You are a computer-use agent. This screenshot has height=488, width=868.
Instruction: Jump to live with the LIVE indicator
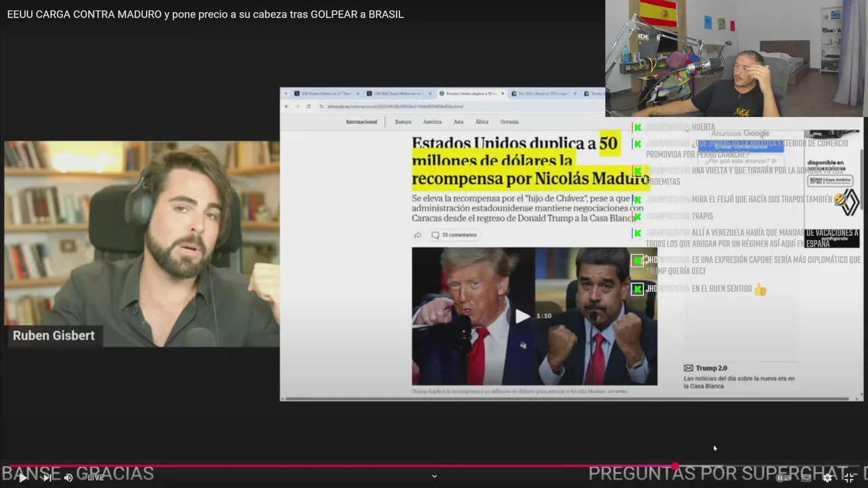click(93, 477)
